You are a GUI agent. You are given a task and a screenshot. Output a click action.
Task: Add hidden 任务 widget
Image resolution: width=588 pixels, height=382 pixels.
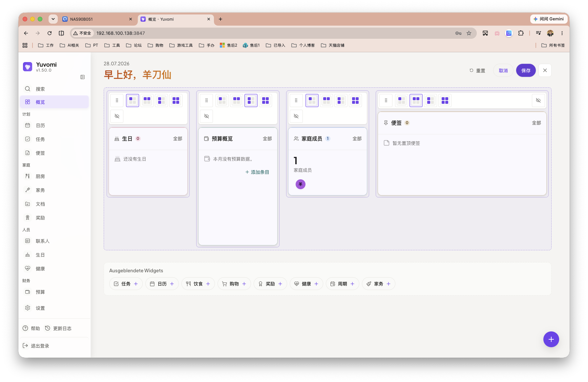point(126,284)
